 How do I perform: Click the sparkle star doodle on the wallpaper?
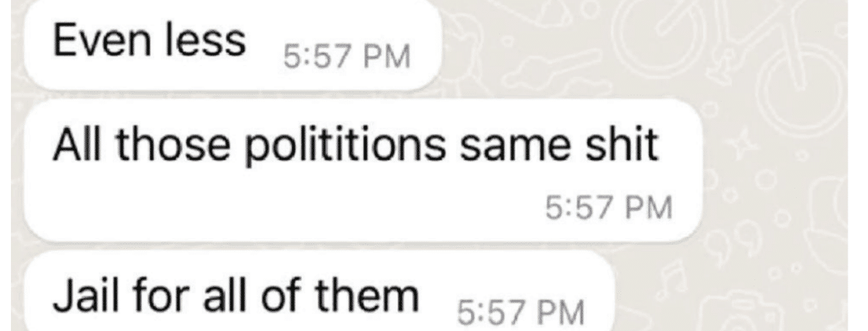pyautogui.click(x=740, y=142)
